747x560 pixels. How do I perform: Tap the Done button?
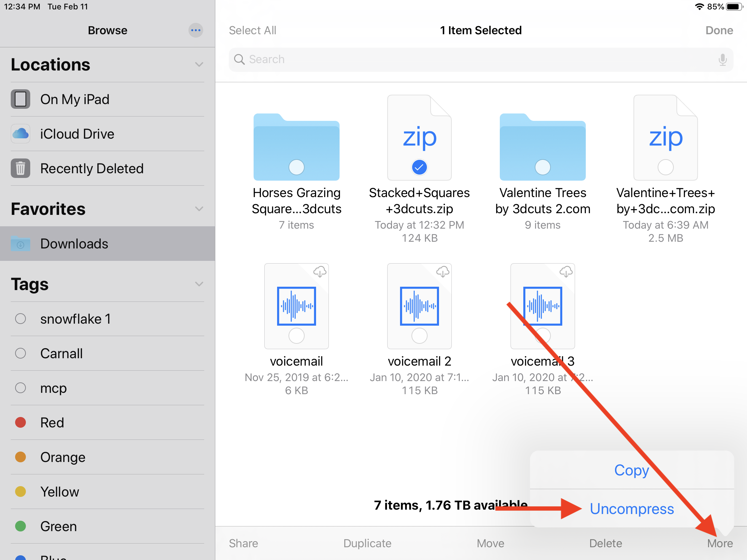point(719,30)
